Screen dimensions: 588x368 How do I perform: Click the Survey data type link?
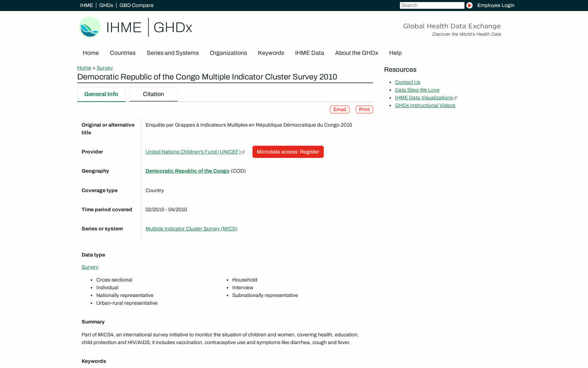tap(90, 267)
